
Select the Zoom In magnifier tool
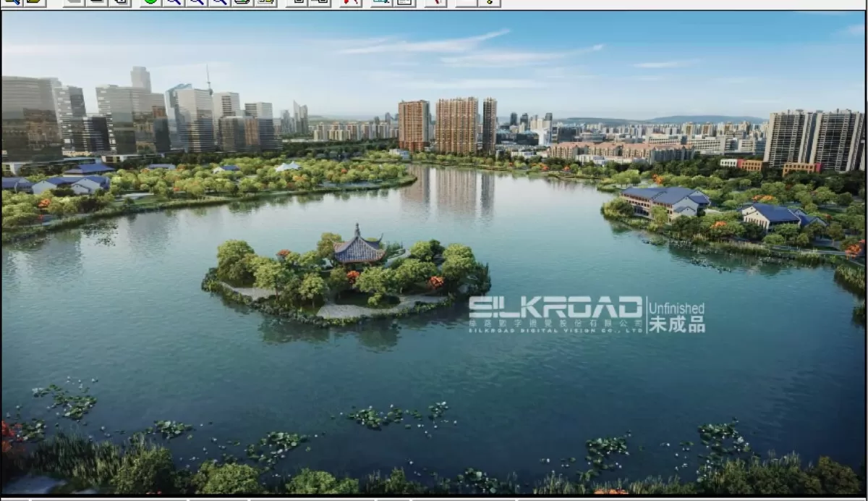point(175,3)
